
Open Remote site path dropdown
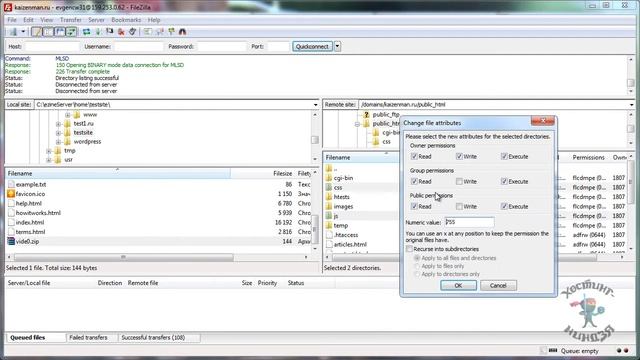(x=632, y=105)
